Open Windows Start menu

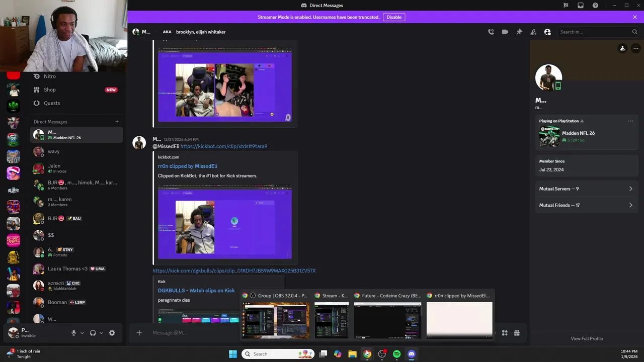pos(233,354)
